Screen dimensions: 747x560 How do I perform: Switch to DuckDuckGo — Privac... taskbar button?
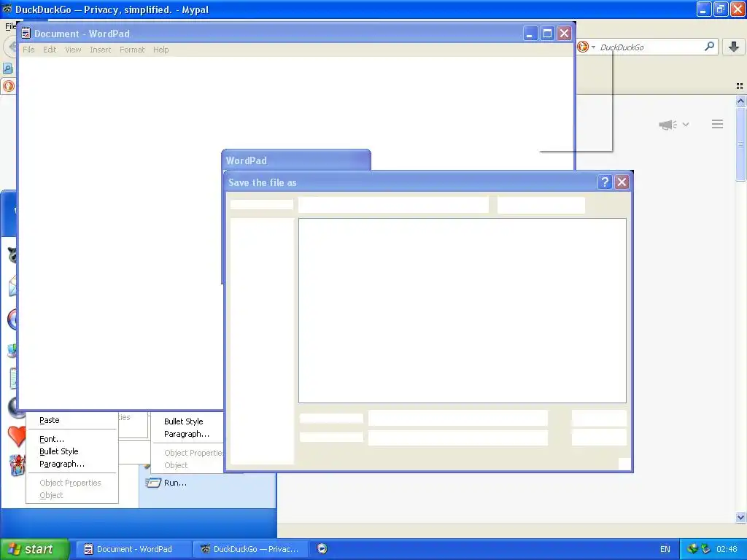tap(251, 549)
